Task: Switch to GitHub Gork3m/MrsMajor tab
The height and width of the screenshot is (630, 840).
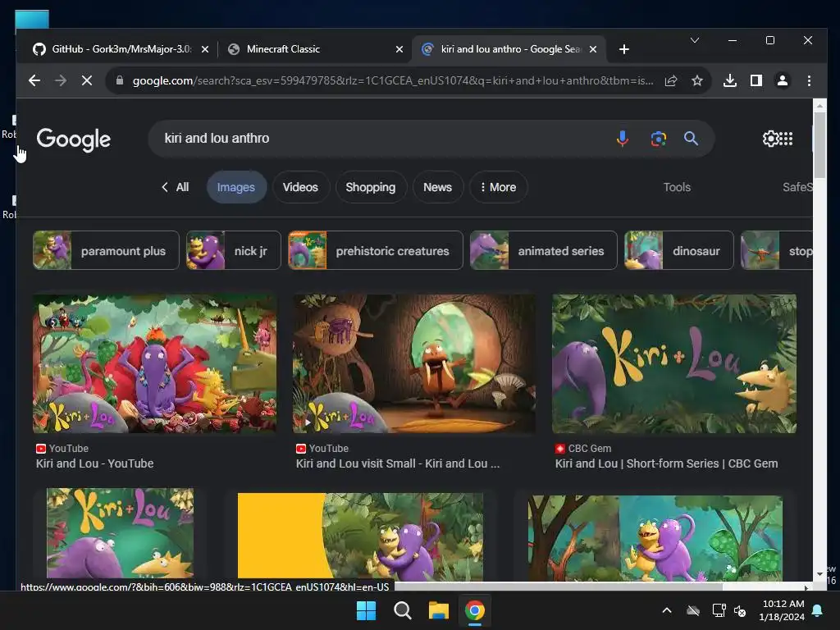Action: 121,49
